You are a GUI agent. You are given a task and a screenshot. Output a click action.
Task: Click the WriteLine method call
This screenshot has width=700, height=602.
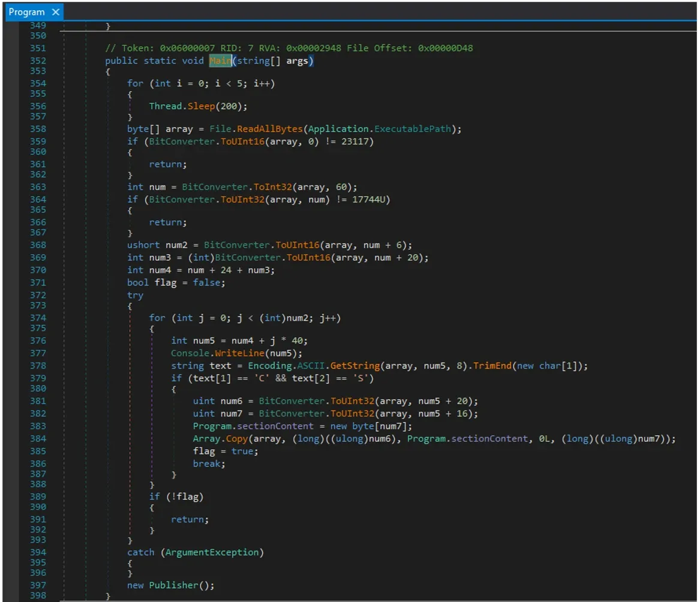tap(240, 353)
